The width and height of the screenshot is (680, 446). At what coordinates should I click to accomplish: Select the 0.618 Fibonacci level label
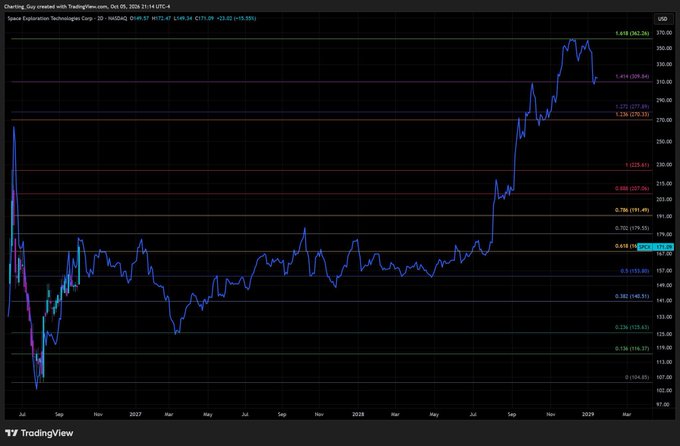click(x=626, y=246)
